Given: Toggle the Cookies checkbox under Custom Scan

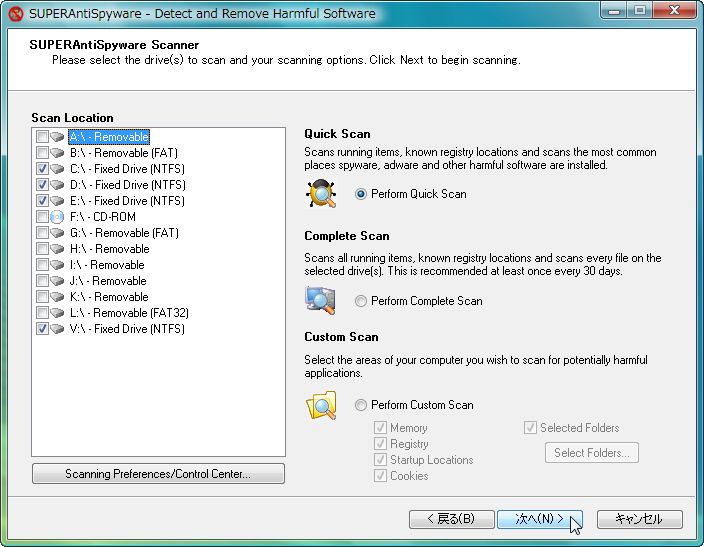Looking at the screenshot, I should [x=380, y=476].
